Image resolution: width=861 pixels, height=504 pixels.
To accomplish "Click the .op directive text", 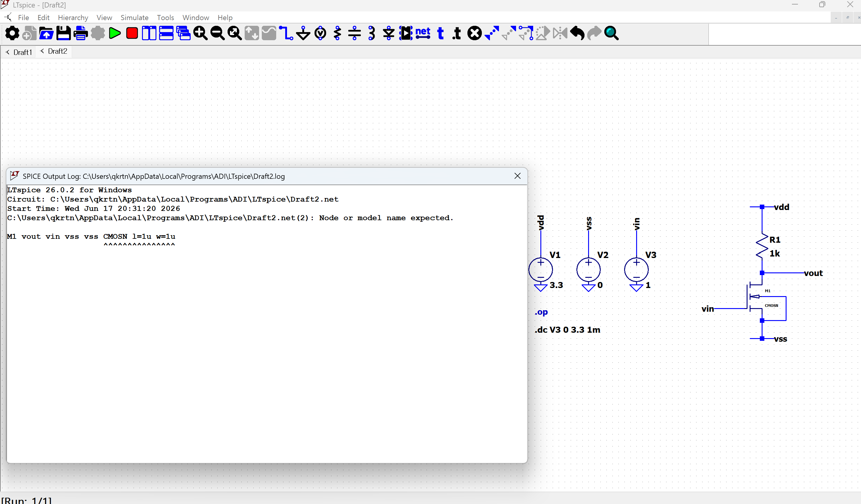I will pos(541,312).
